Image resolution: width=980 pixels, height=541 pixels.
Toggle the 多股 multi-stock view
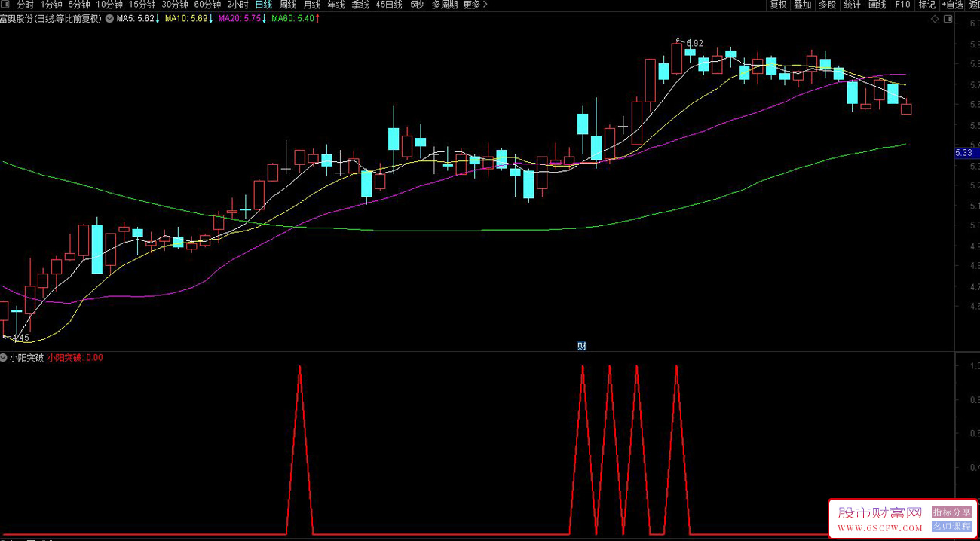point(827,5)
